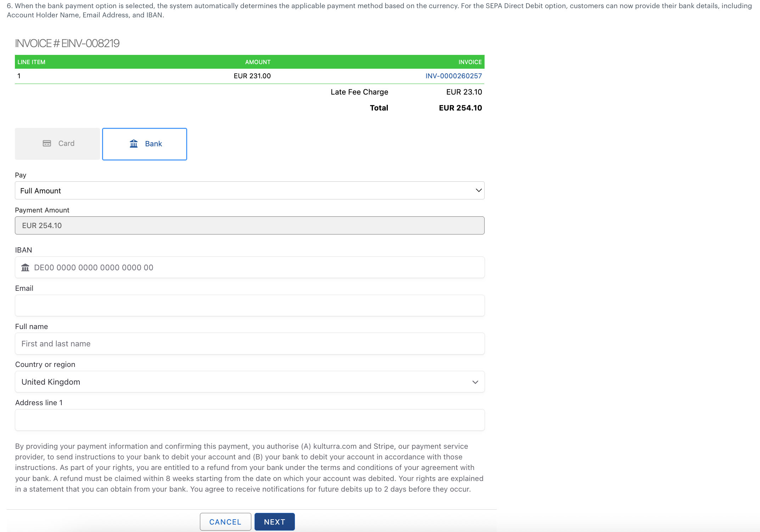Switch to the Card payment tab

pyautogui.click(x=57, y=144)
